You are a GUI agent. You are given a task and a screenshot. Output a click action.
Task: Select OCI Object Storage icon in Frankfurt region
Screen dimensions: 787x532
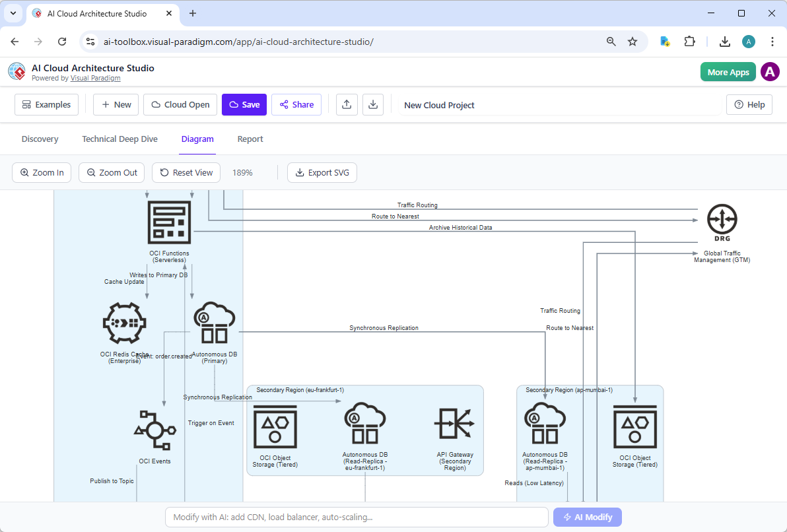point(275,426)
